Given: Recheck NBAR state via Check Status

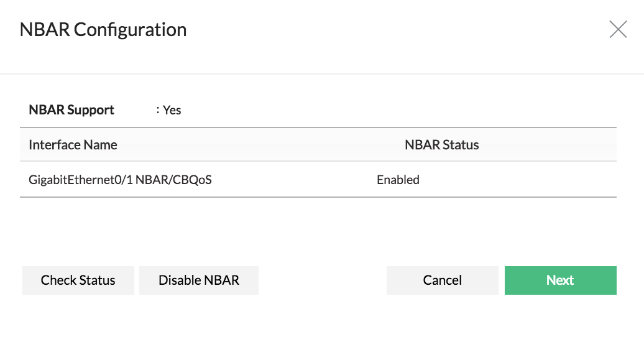Looking at the screenshot, I should (x=78, y=280).
